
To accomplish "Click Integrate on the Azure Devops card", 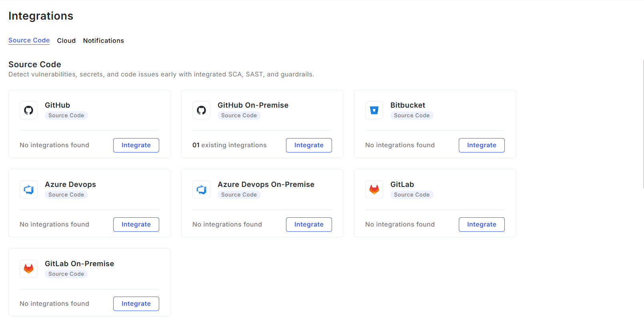I will [136, 224].
